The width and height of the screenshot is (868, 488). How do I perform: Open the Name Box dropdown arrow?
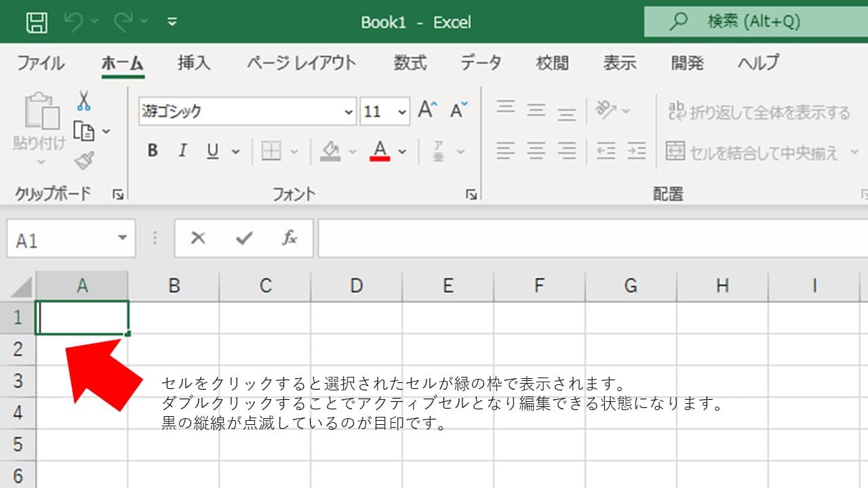click(x=122, y=238)
